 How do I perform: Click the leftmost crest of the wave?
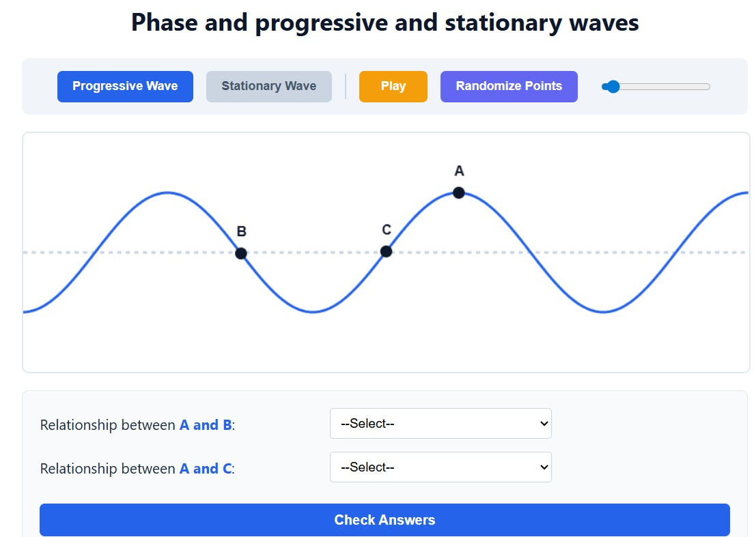tap(167, 192)
